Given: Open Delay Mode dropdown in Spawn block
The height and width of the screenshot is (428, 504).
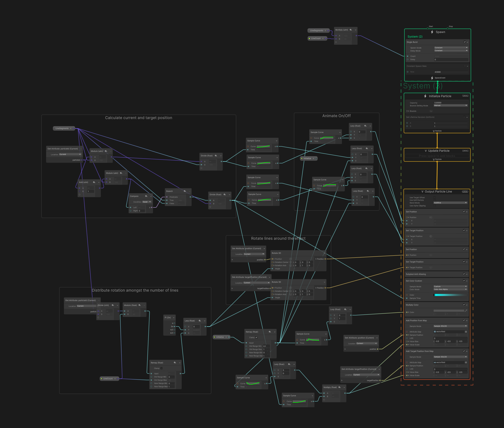Looking at the screenshot, I should click(x=451, y=52).
